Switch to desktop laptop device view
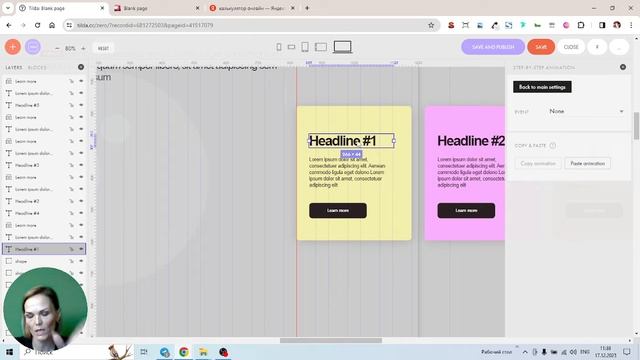This screenshot has width=640, height=360. coord(342,47)
